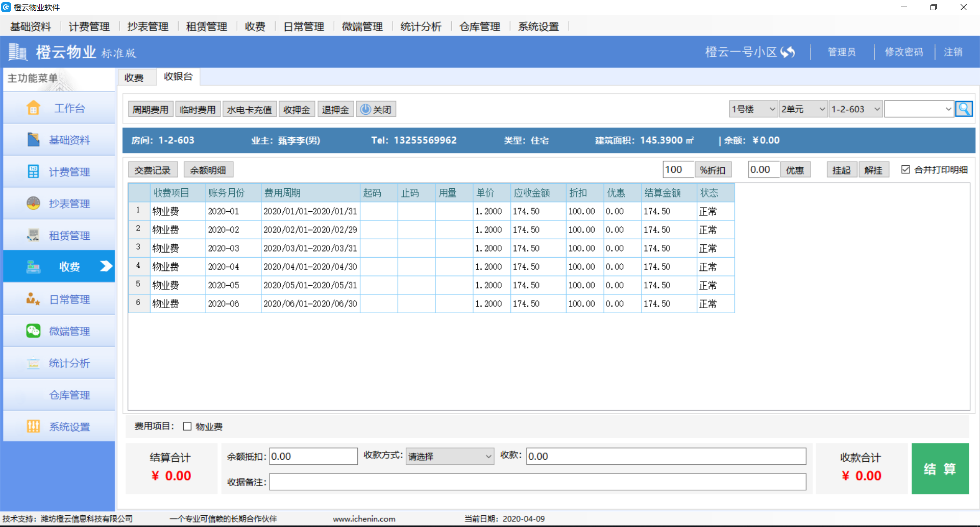This screenshot has height=527, width=980.
Task: Apply the %折扣 discount button
Action: 713,170
